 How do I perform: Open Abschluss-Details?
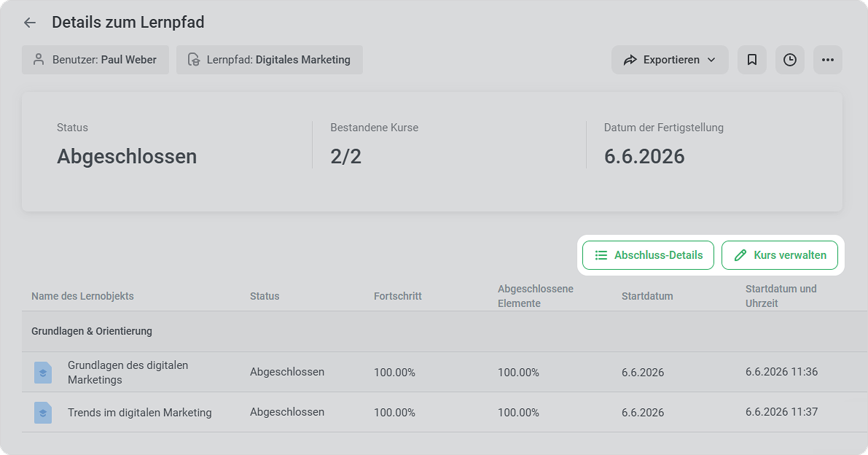click(648, 255)
